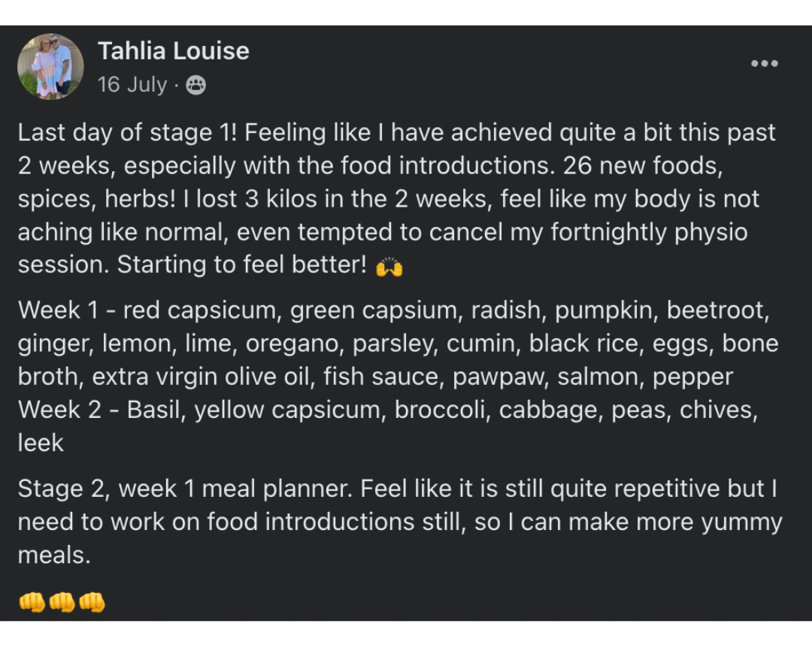
Task: Open the Tahlia Louise profile name link
Action: (173, 51)
